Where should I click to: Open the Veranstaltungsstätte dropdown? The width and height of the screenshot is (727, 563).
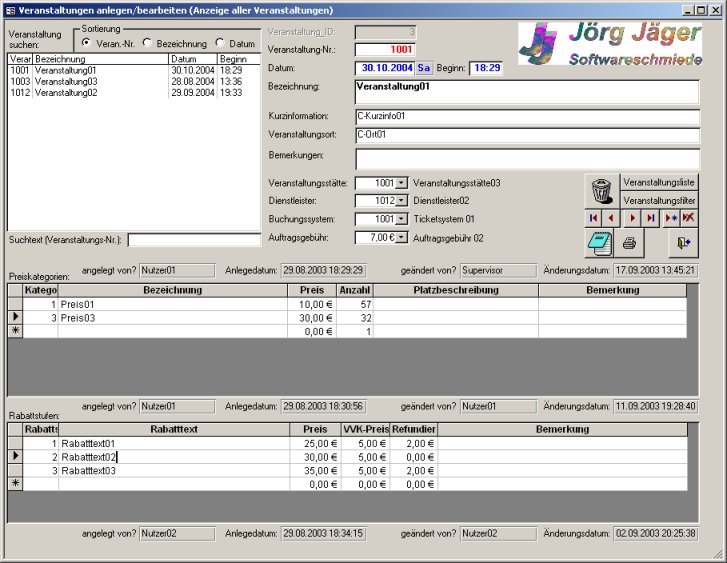pyautogui.click(x=402, y=184)
